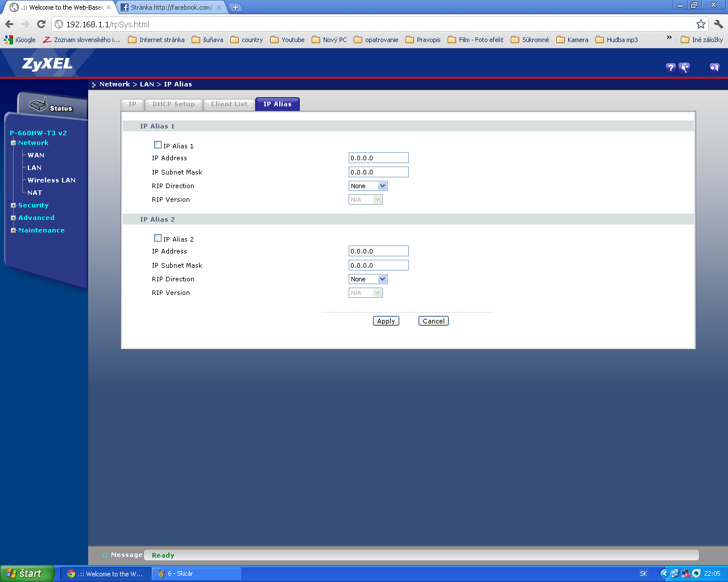Image resolution: width=728 pixels, height=582 pixels.
Task: Open the LAN settings link
Action: 35,168
